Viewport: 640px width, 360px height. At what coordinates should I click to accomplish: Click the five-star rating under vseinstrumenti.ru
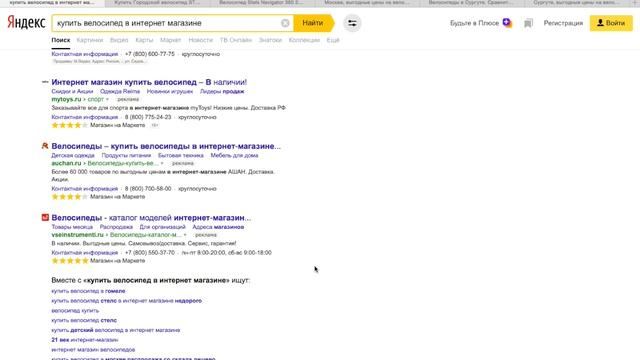(69, 261)
